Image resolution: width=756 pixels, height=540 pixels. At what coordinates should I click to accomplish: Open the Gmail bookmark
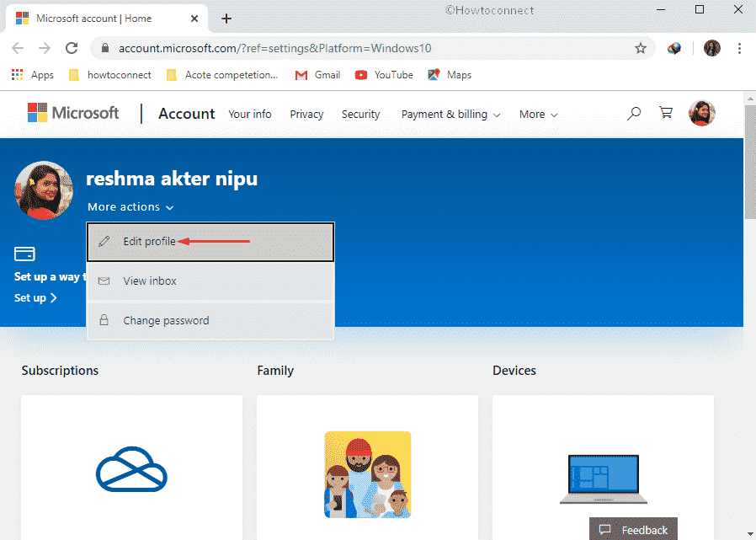click(x=317, y=75)
